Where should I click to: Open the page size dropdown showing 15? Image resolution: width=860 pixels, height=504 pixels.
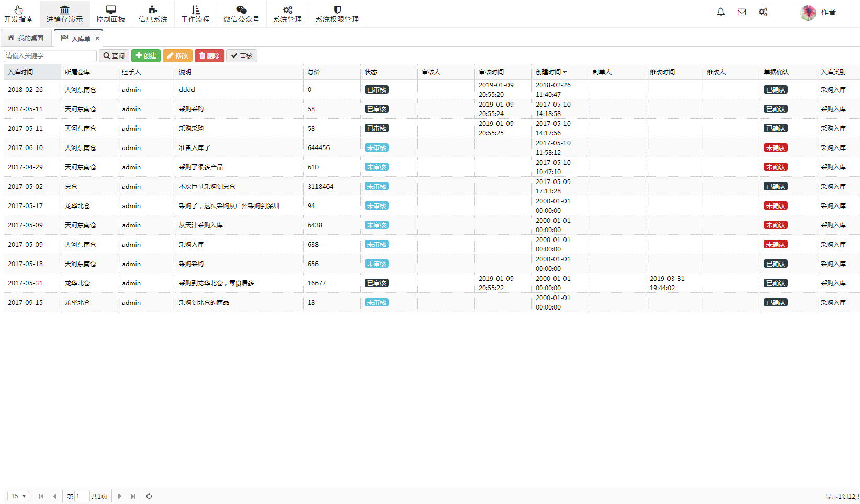click(18, 496)
